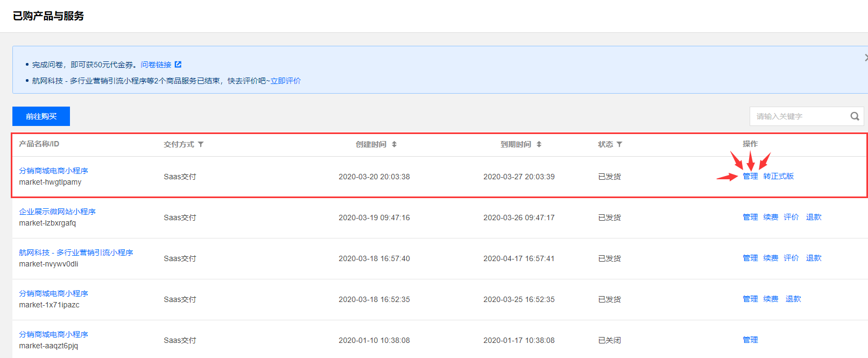This screenshot has width=868, height=358.
Task: Click creation time 2020-03-19 09:47:16
Action: coord(374,217)
